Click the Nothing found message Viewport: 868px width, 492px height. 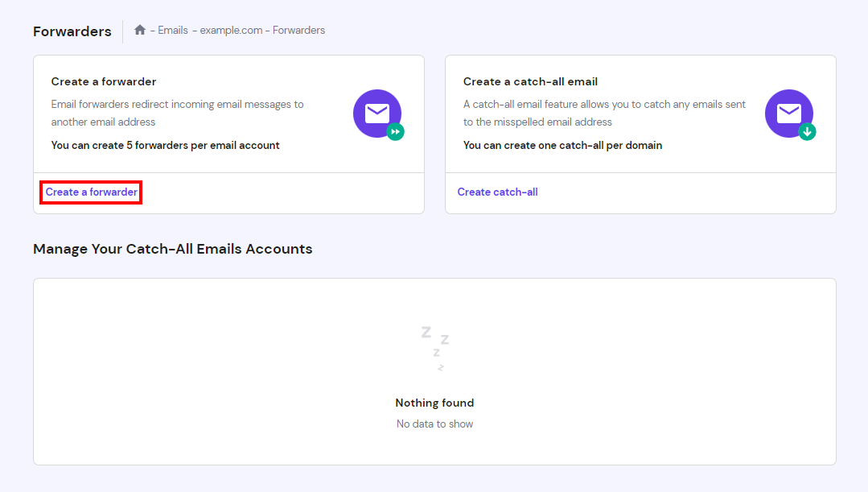(434, 403)
